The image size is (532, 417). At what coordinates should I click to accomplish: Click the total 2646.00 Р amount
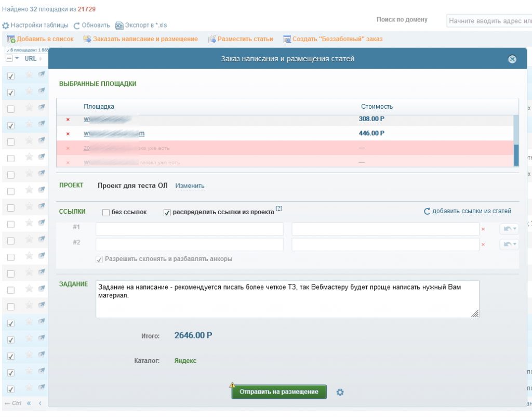193,335
